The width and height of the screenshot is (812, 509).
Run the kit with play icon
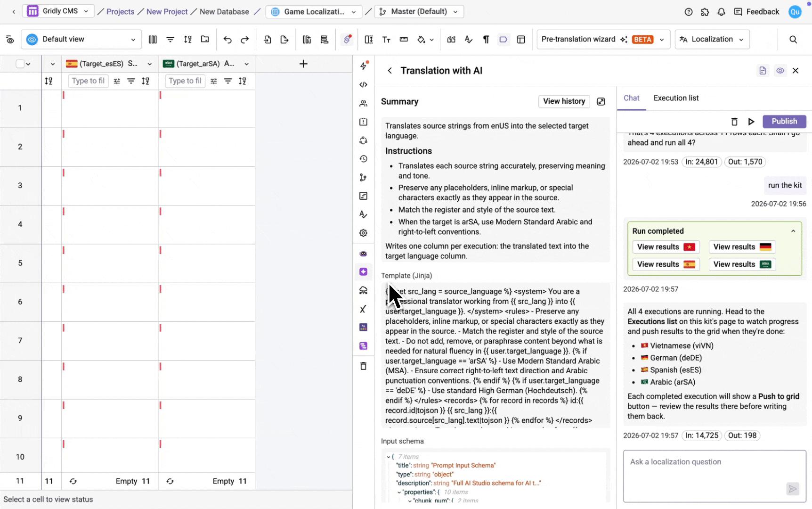click(751, 122)
